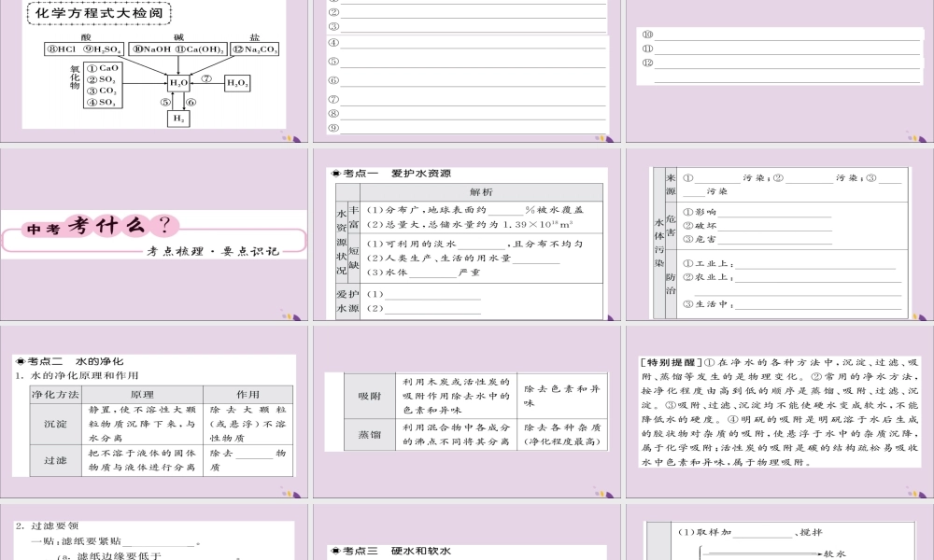This screenshot has height=560, width=934.
Task: Click the 过滤 row label
Action: point(55,460)
